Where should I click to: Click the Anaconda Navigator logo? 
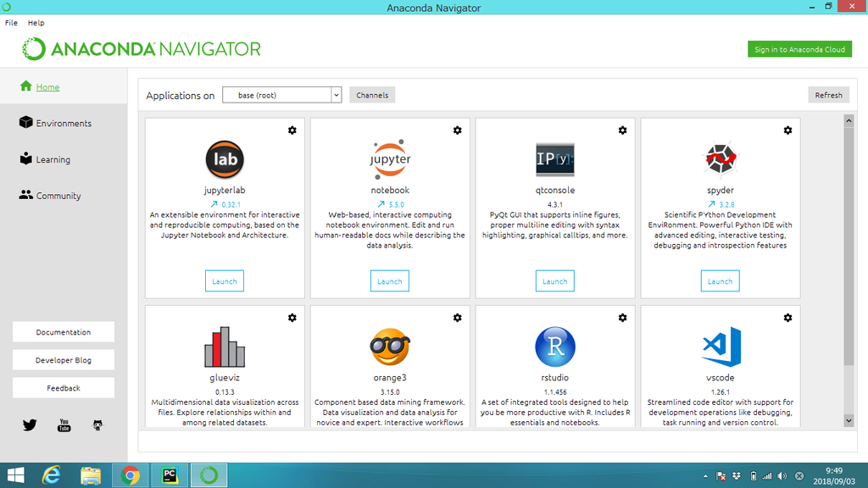(142, 49)
